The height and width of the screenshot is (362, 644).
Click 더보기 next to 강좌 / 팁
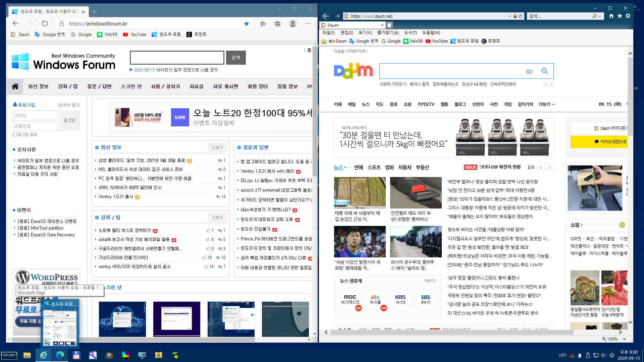(x=217, y=218)
